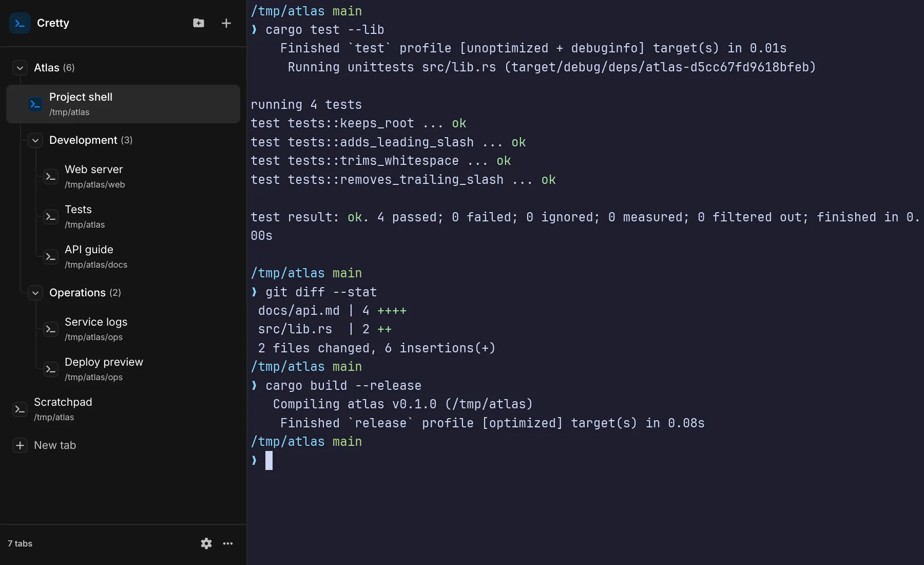Create a new tab group folder
The width and height of the screenshot is (924, 565).
pos(199,23)
